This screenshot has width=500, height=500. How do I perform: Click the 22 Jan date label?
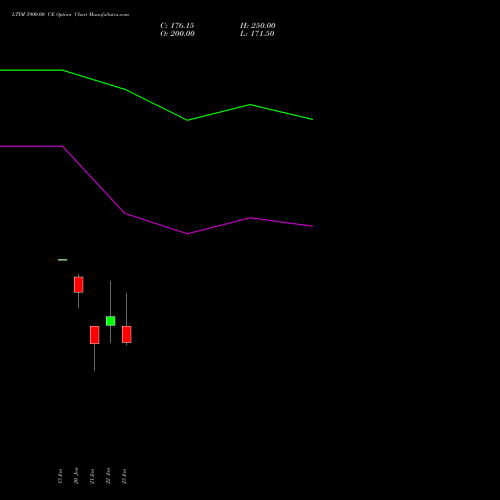(x=108, y=476)
